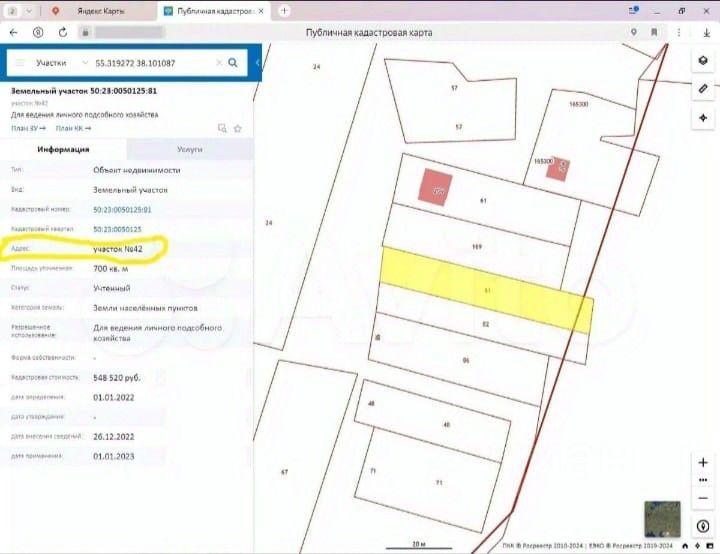Open the План ЗУ link
720x554 pixels.
(x=28, y=128)
